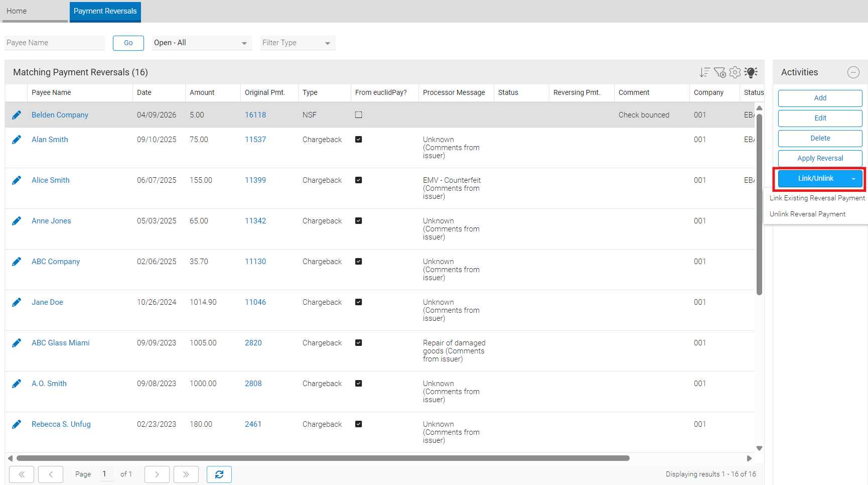Toggle euclidPay checkbox for Alice Smith
Screen dimensions: 868x485
tap(359, 180)
